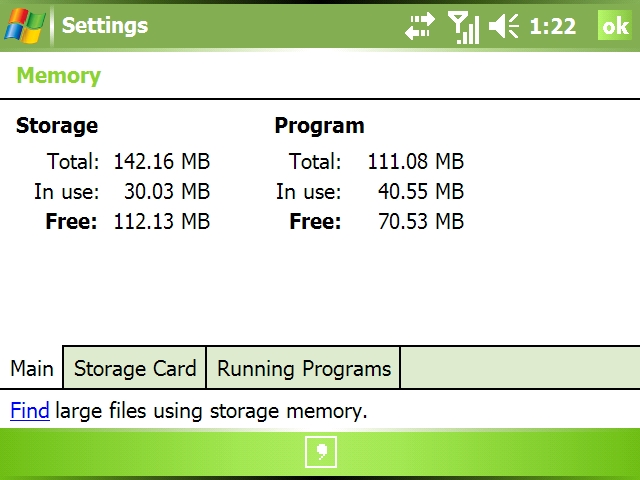This screenshot has height=480, width=640.
Task: Tap the empty tab strip area
Action: [520, 368]
